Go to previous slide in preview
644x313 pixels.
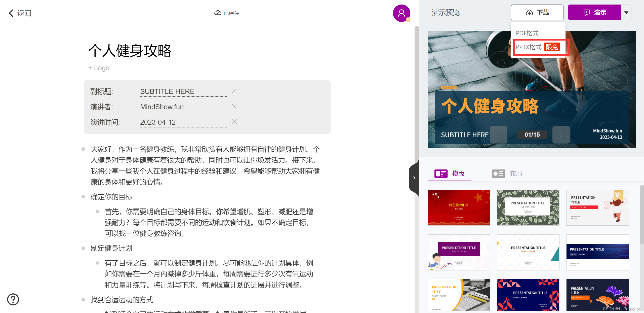[498, 135]
